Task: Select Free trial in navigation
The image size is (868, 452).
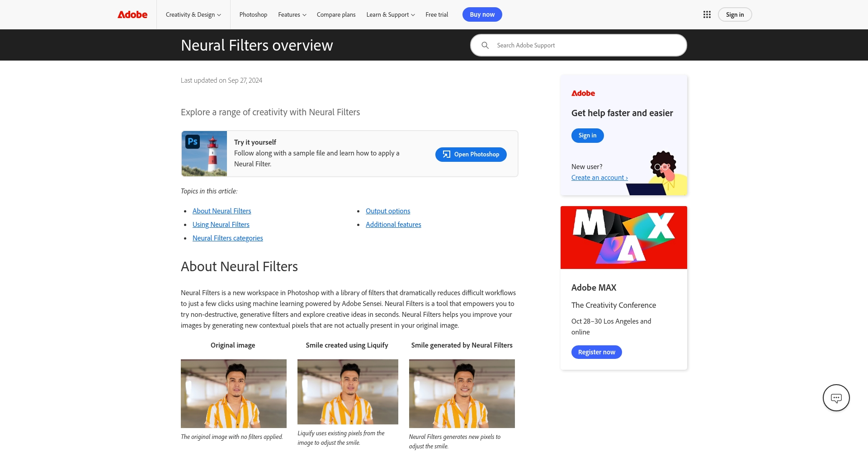Action: click(x=437, y=14)
